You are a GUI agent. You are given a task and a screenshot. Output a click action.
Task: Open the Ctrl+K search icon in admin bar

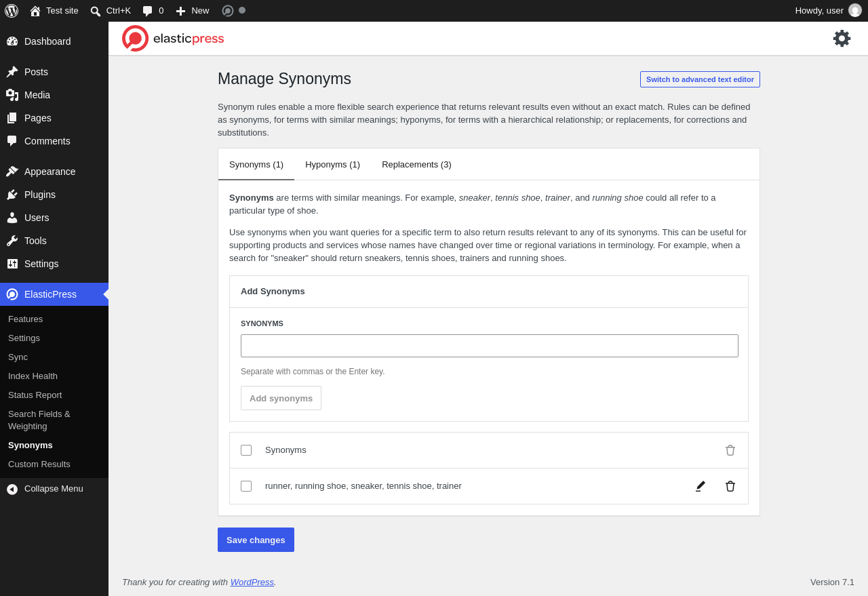pos(111,11)
